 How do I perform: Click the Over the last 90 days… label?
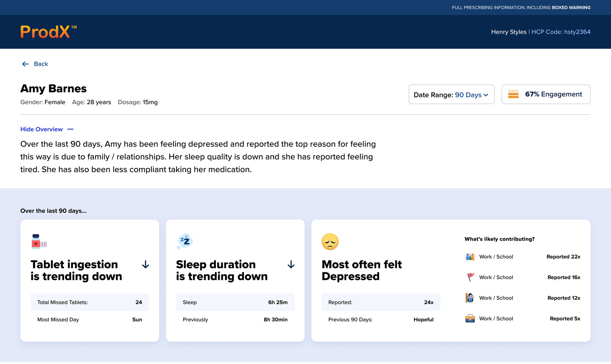pyautogui.click(x=54, y=211)
